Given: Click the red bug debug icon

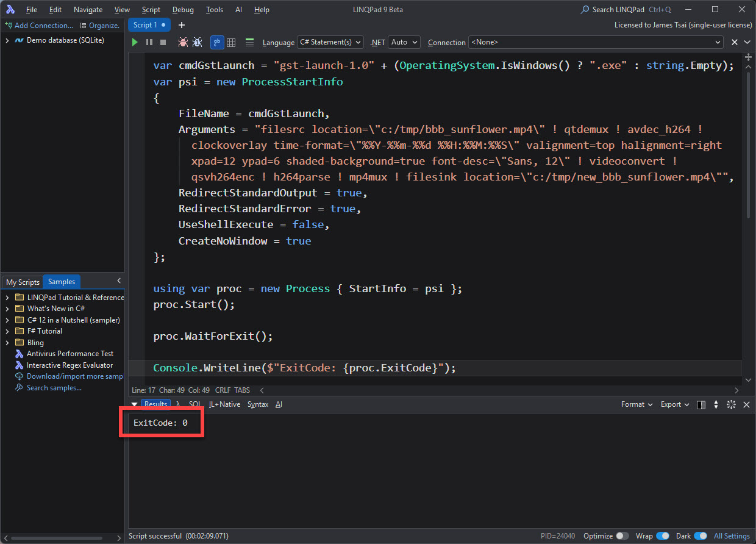Looking at the screenshot, I should tap(183, 42).
